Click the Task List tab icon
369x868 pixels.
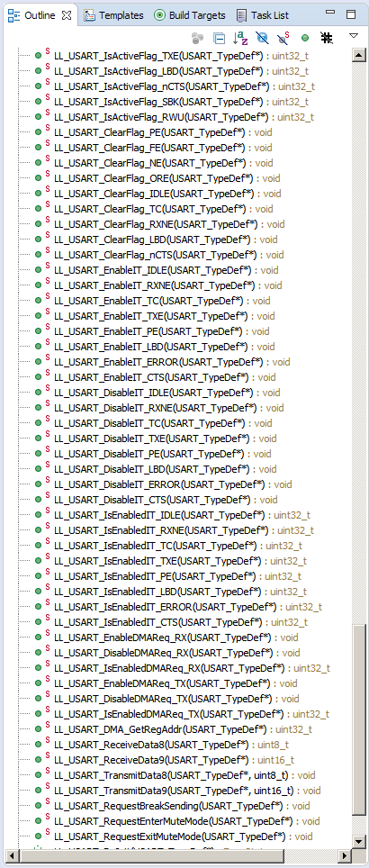241,15
